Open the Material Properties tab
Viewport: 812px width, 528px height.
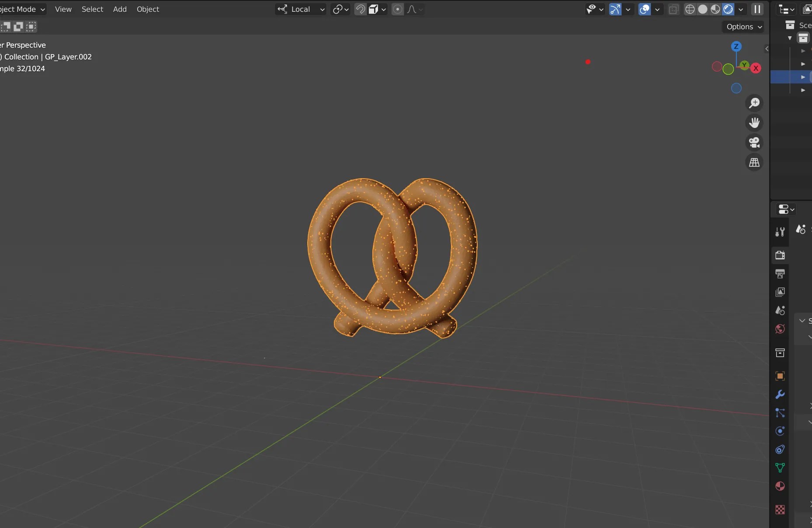tap(781, 487)
